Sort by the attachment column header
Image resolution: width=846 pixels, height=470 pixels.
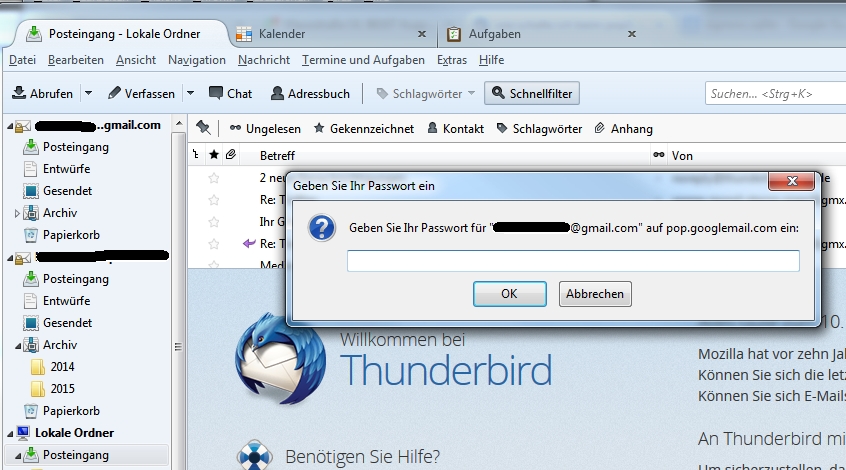(231, 155)
